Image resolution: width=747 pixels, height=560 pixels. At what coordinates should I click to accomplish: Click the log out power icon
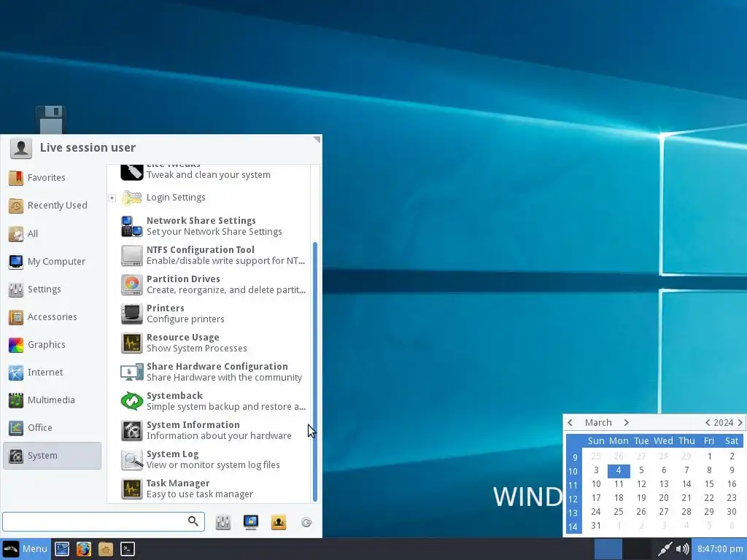point(306,522)
